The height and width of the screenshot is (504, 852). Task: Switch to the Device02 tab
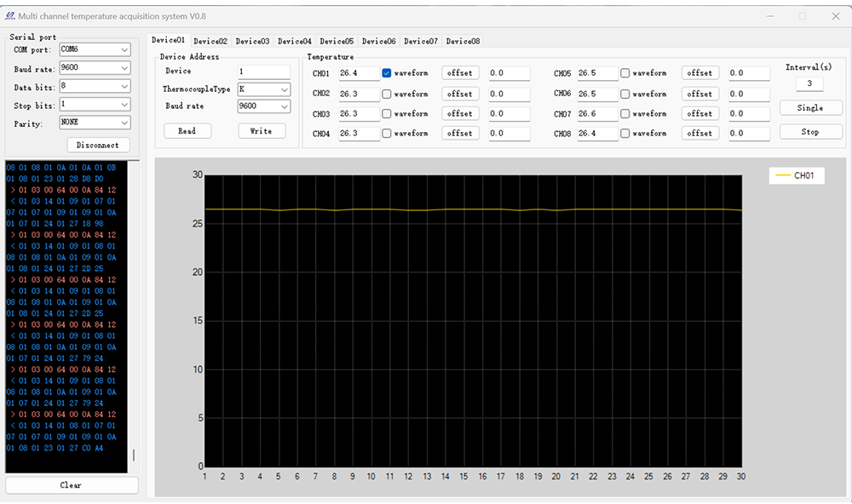click(x=210, y=41)
